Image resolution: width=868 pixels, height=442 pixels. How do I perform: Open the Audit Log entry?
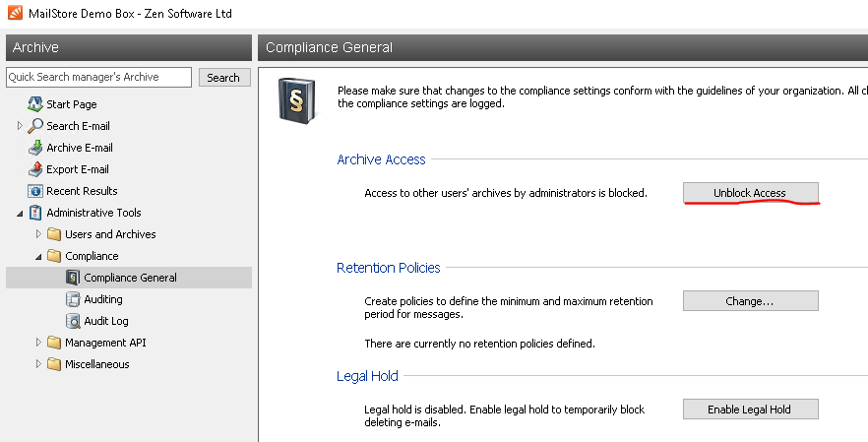click(105, 321)
